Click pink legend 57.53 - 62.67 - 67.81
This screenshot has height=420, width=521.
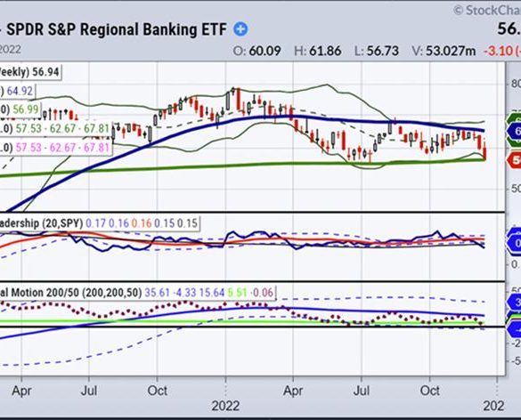(62, 147)
